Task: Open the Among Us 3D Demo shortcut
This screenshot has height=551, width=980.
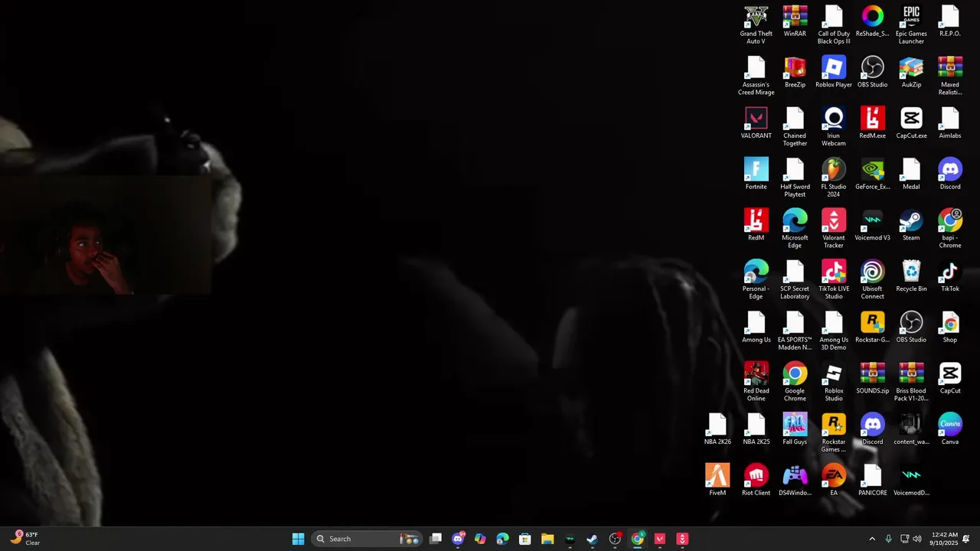Action: [834, 331]
